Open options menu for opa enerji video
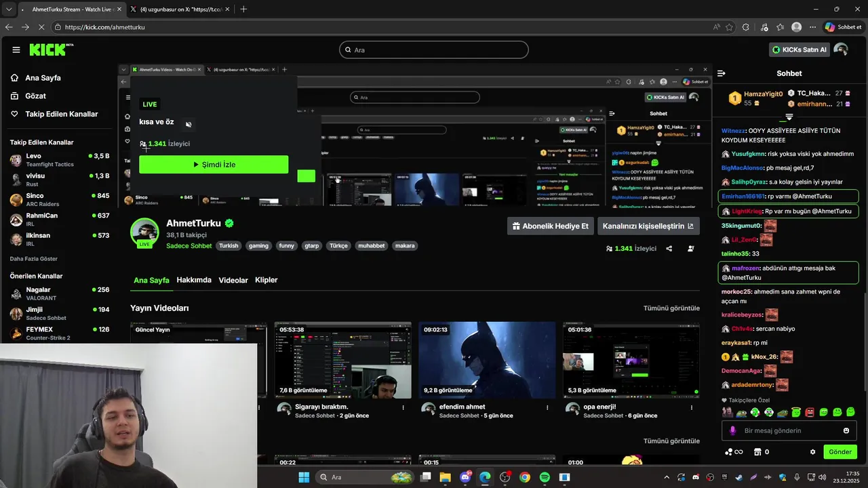The height and width of the screenshot is (488, 868). click(x=692, y=408)
